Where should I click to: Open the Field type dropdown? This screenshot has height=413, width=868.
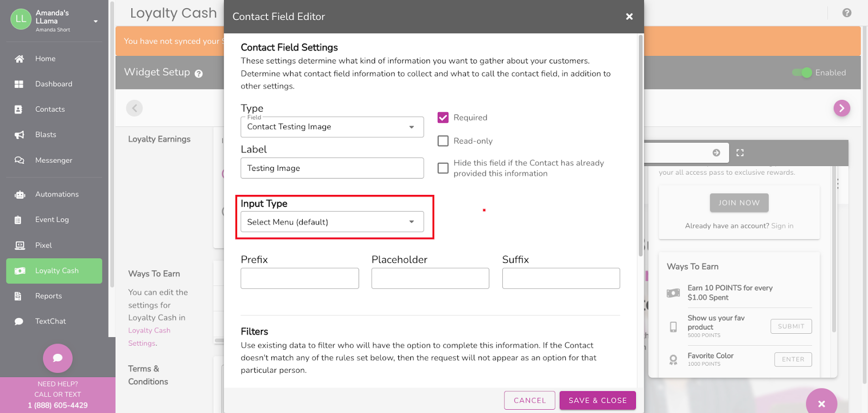[332, 127]
